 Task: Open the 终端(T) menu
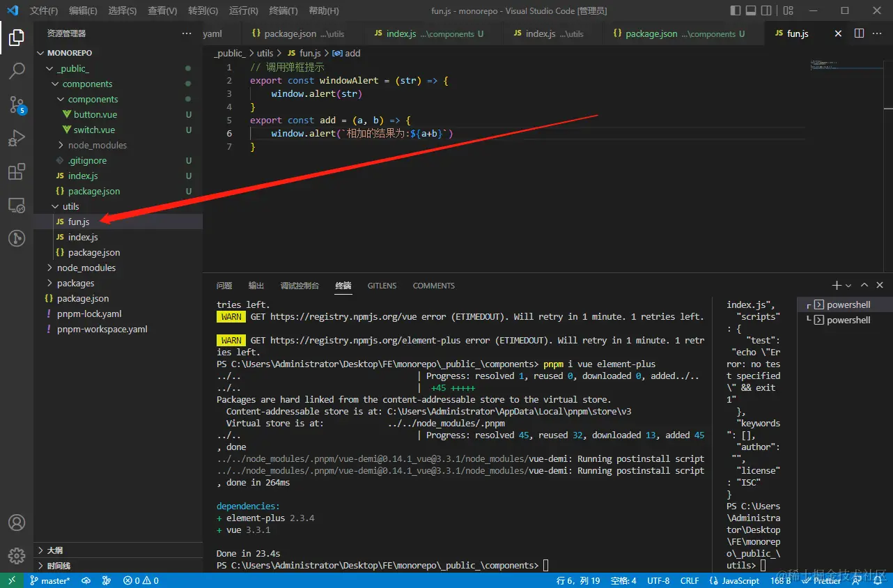tap(284, 11)
